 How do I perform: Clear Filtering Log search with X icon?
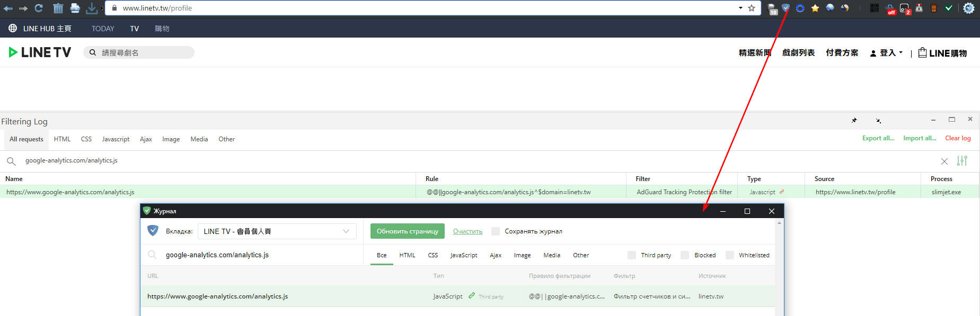tap(944, 161)
